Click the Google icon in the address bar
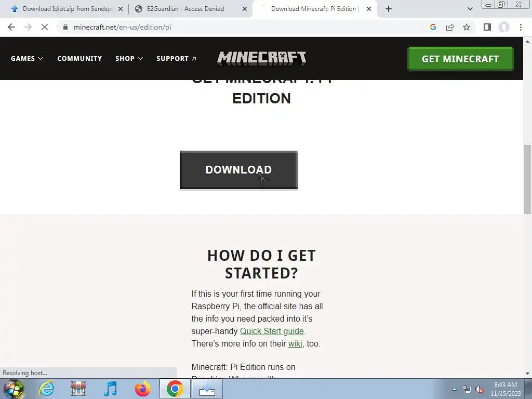The width and height of the screenshot is (532, 399). (x=433, y=27)
